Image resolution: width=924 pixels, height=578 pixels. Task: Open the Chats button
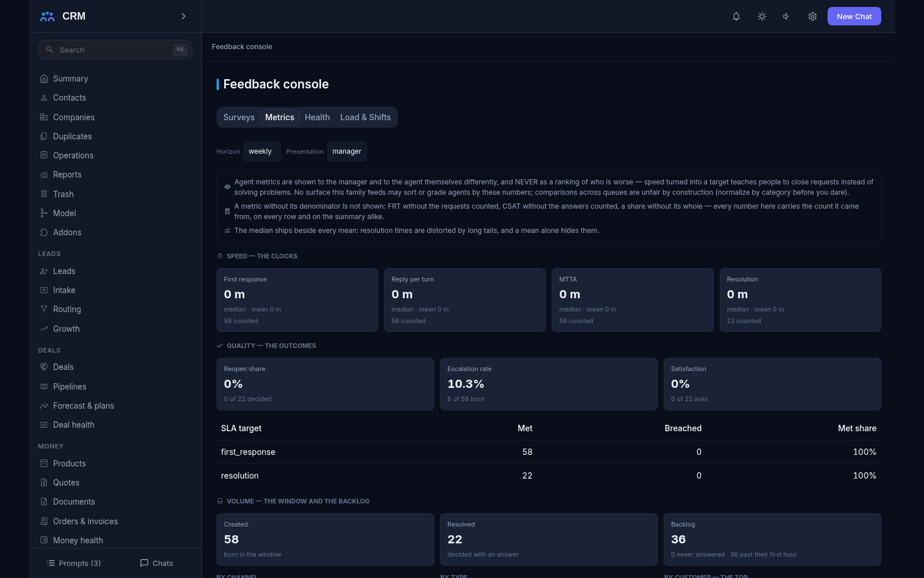coord(157,563)
